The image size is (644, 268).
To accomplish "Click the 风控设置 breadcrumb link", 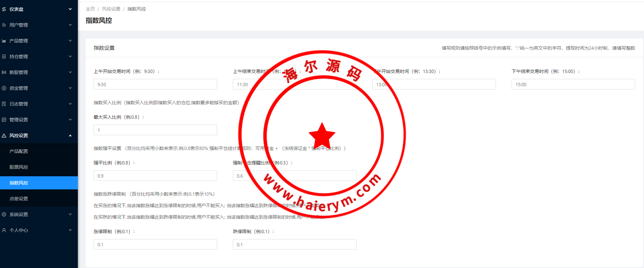I will click(111, 9).
